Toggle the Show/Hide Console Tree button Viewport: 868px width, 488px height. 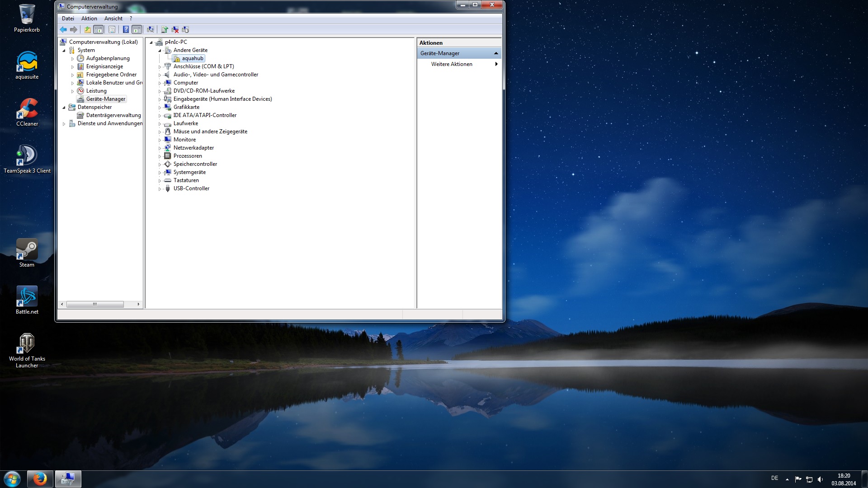(99, 30)
